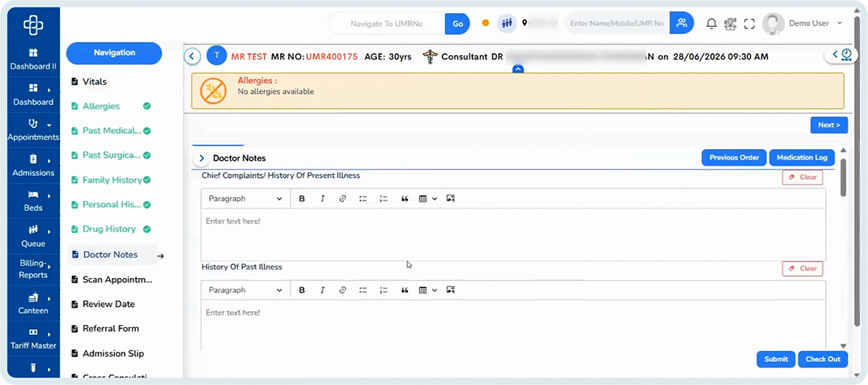This screenshot has width=868, height=385.
Task: Select Review Date in the navigation list
Action: (103, 304)
